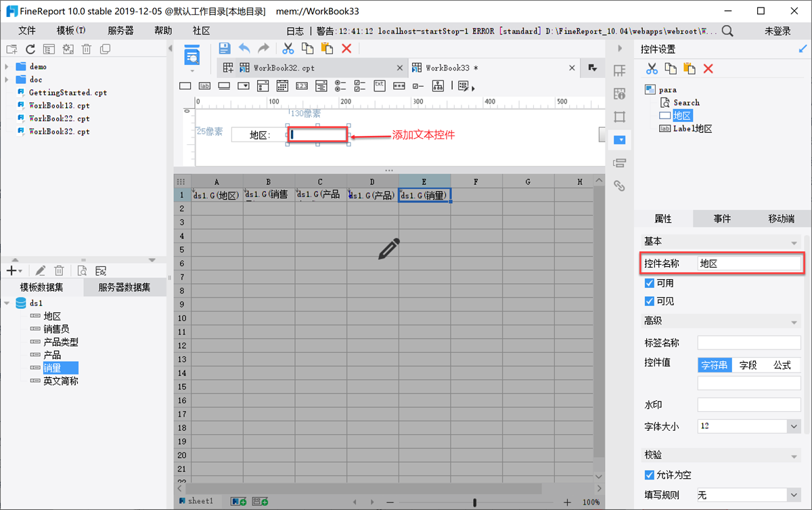Expand the doc folder
Screen dimensions: 812x510
coord(7,79)
